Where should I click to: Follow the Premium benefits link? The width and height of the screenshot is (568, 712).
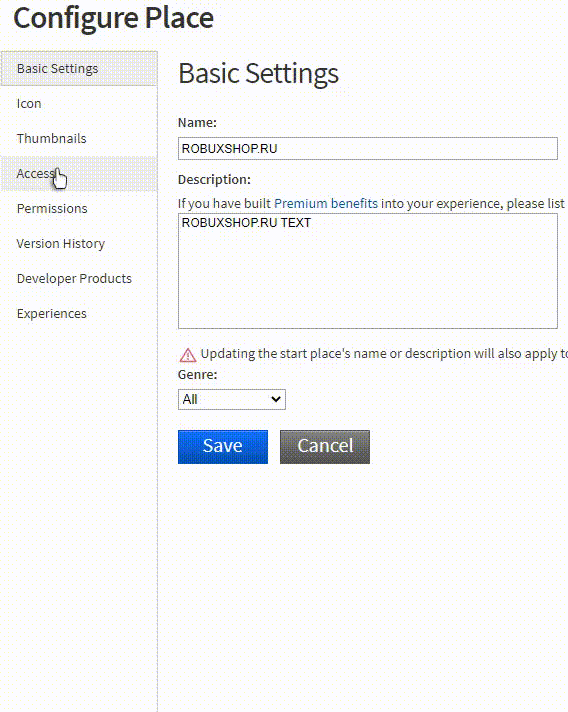coord(326,203)
